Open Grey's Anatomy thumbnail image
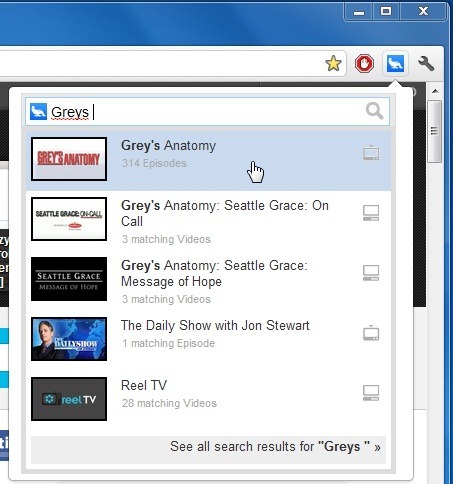 point(69,159)
